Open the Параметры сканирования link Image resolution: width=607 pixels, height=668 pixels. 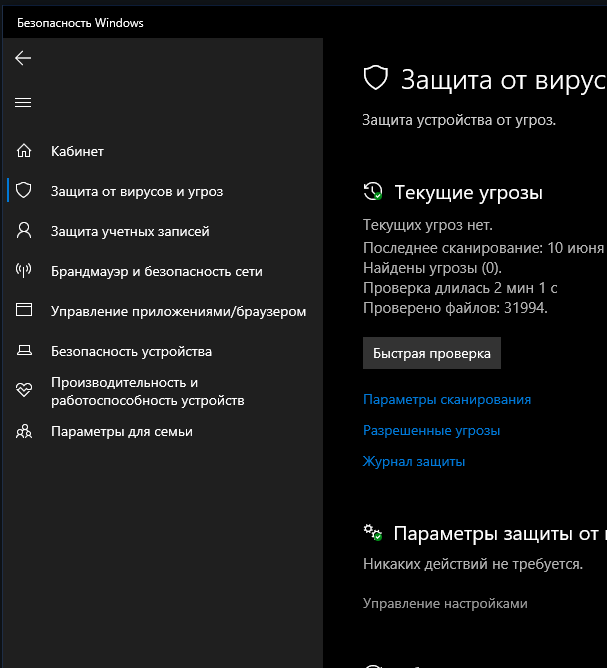tap(446, 399)
